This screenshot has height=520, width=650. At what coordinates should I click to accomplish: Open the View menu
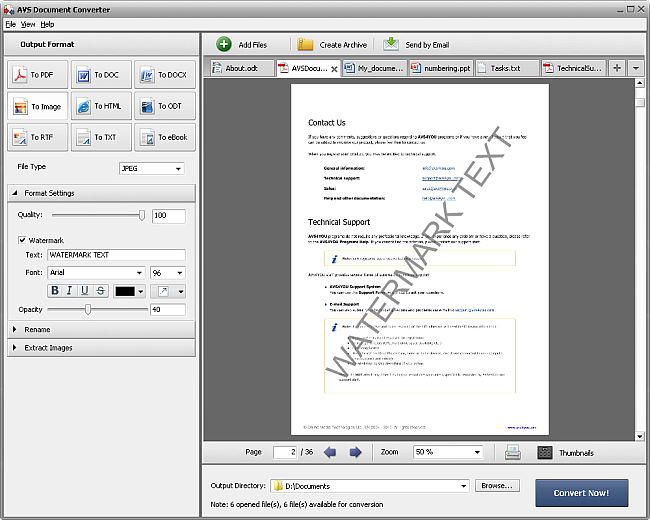[28, 24]
